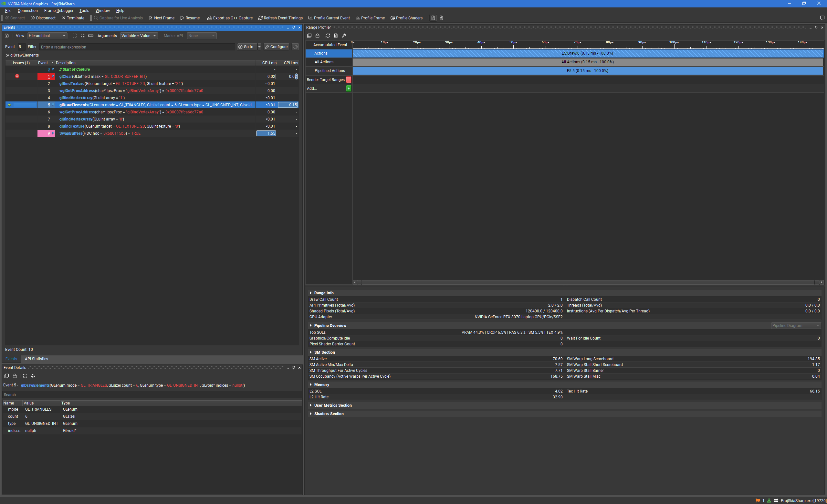Viewport: 827px width, 504px height.
Task: Click the red error icon on glClear row
Action: pos(17,76)
